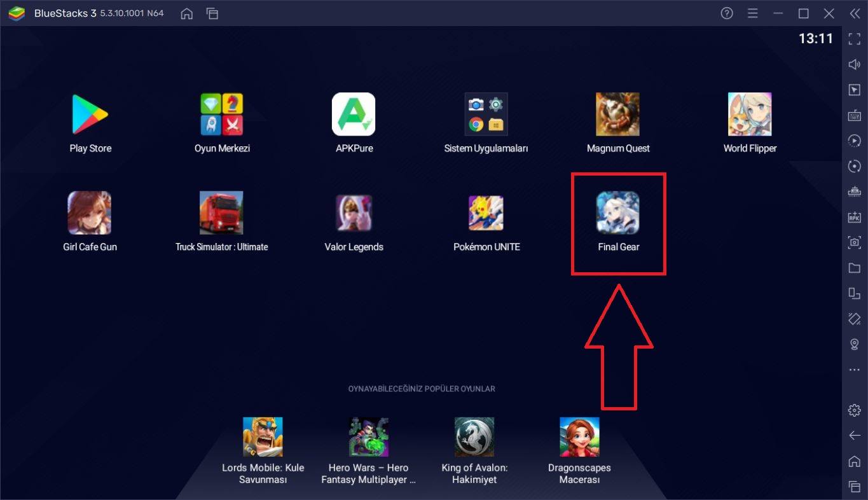The image size is (868, 500).
Task: Click the title bar multi-window icon
Action: pyautogui.click(x=212, y=13)
